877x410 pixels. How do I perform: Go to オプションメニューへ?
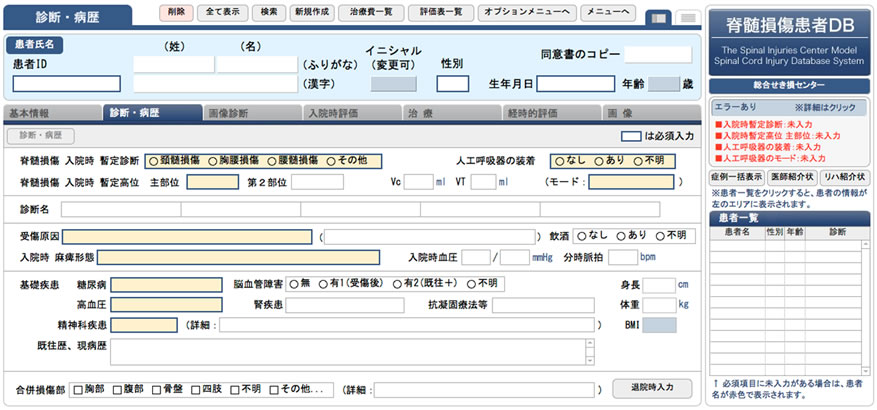pos(523,12)
